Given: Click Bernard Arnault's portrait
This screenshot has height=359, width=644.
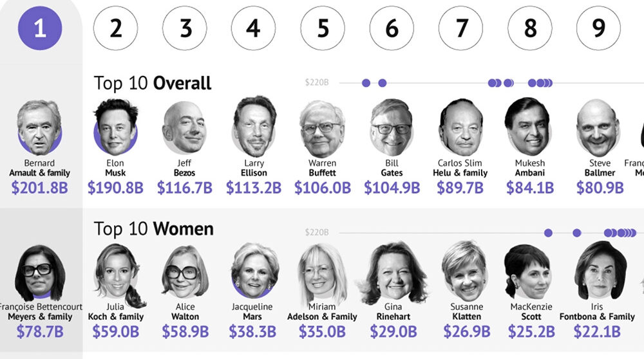Looking at the screenshot, I should pyautogui.click(x=39, y=127).
